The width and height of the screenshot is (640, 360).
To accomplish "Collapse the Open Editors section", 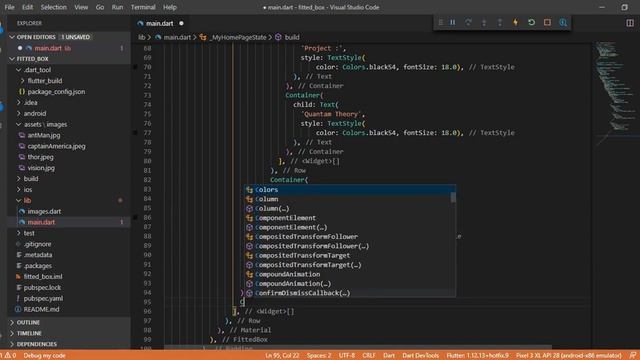I will pos(12,37).
